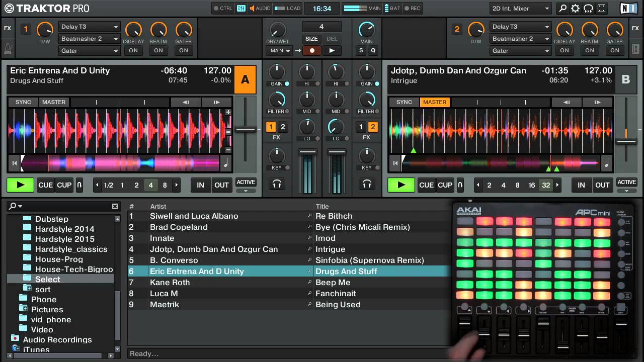
Task: Toggle Deck A loop ACTIVE button
Action: point(246,182)
